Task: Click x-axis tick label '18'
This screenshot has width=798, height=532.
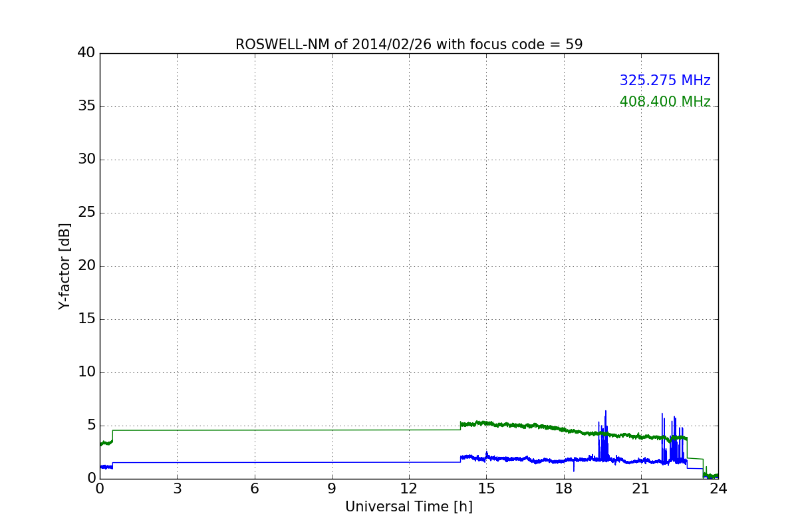Action: pos(564,489)
